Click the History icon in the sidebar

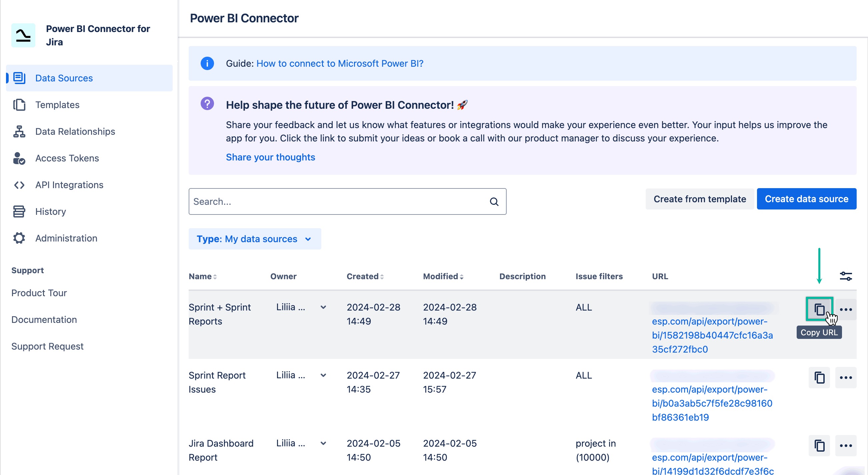pyautogui.click(x=19, y=211)
